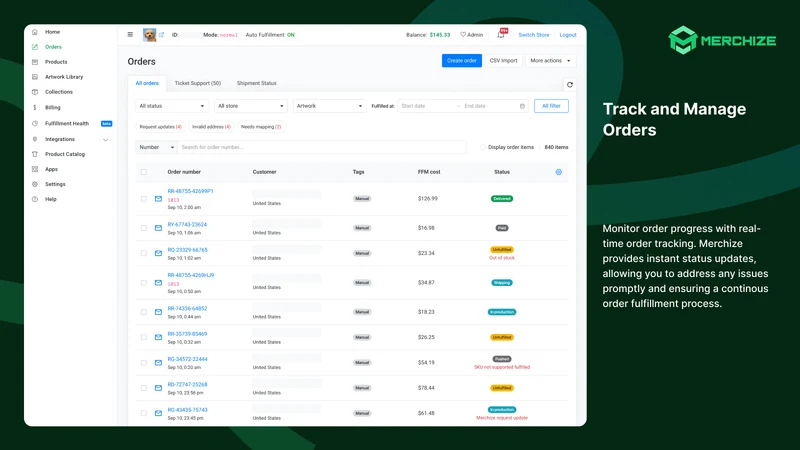Select the Orders sidebar icon
Image resolution: width=800 pixels, height=450 pixels.
point(35,47)
